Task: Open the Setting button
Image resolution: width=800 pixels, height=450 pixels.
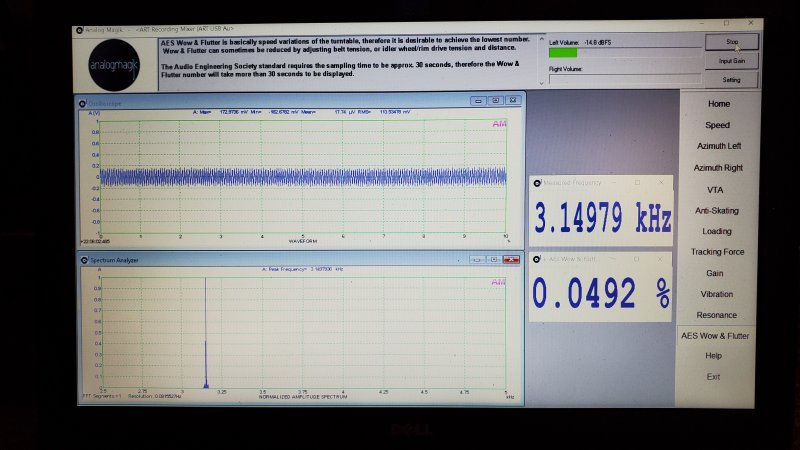Action: tap(731, 80)
